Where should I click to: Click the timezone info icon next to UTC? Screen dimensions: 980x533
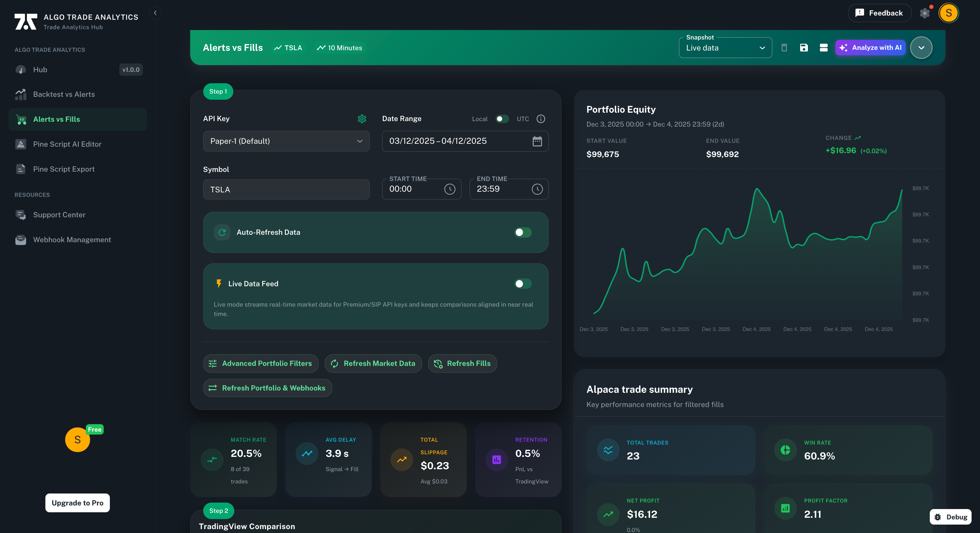541,119
